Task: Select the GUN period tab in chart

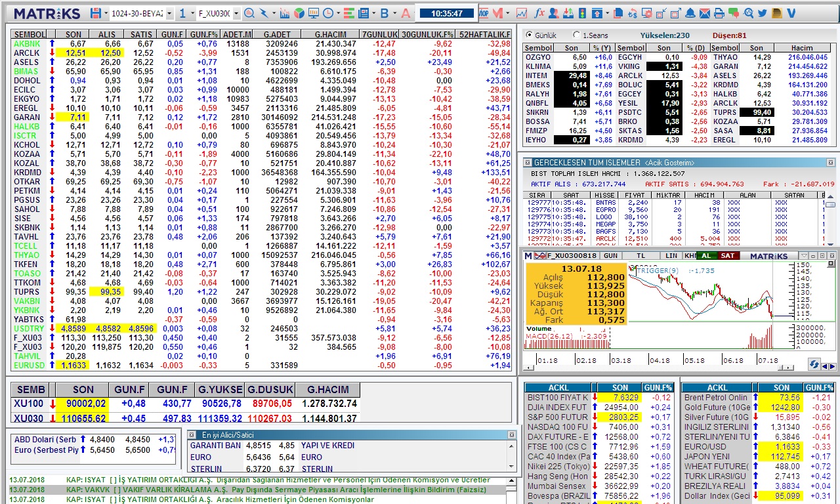Action: tap(610, 255)
